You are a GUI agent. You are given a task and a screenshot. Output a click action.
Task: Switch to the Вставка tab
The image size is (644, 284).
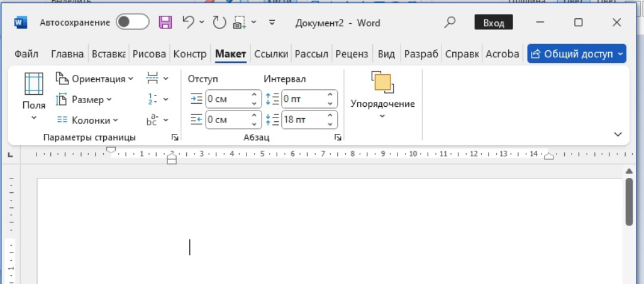(x=108, y=54)
